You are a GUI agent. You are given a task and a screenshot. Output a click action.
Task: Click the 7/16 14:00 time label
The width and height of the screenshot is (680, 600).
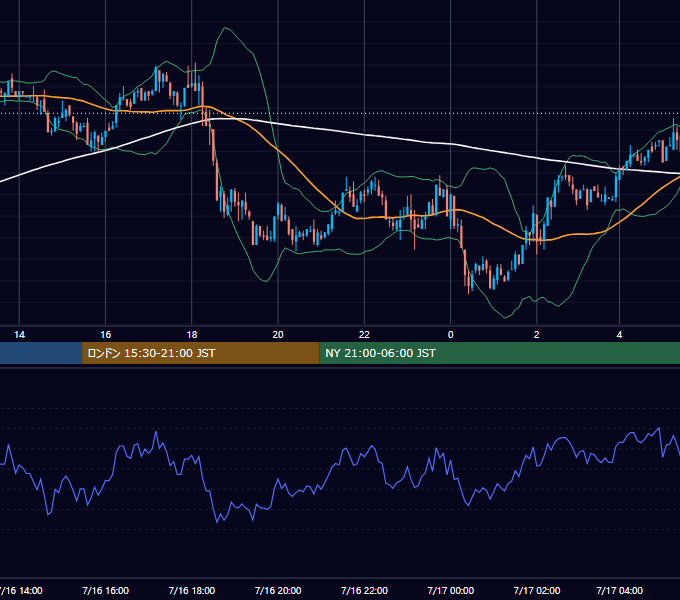pos(21,590)
